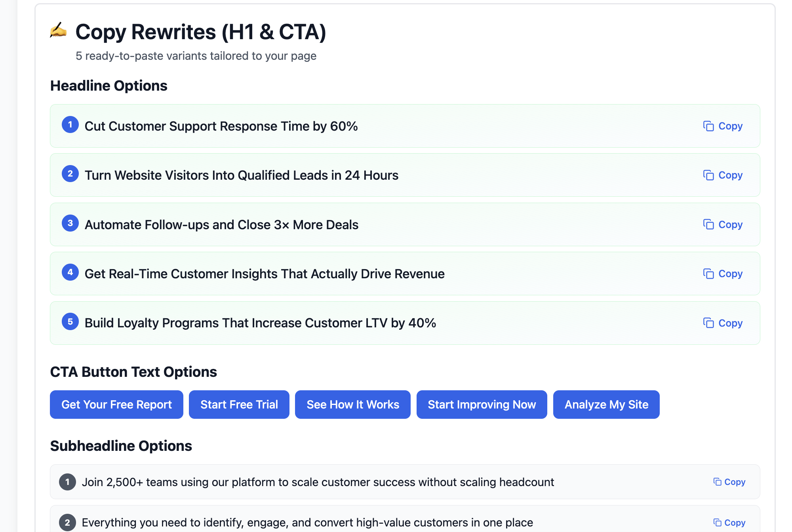Click the copy icon beside 'Build Loyalty Programs' headline
This screenshot has width=792, height=532.
(708, 323)
